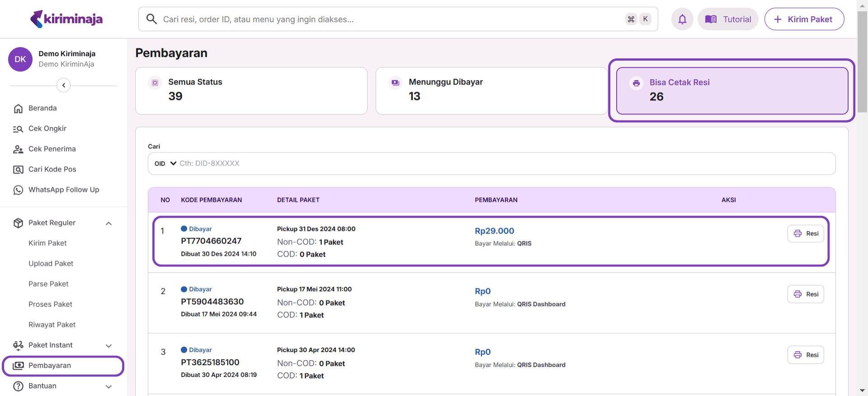Click the notification bell icon
Image resolution: width=868 pixels, height=396 pixels.
[682, 19]
